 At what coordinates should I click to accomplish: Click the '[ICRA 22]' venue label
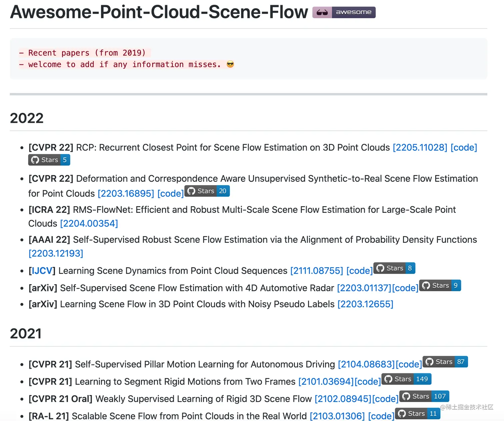tap(49, 210)
